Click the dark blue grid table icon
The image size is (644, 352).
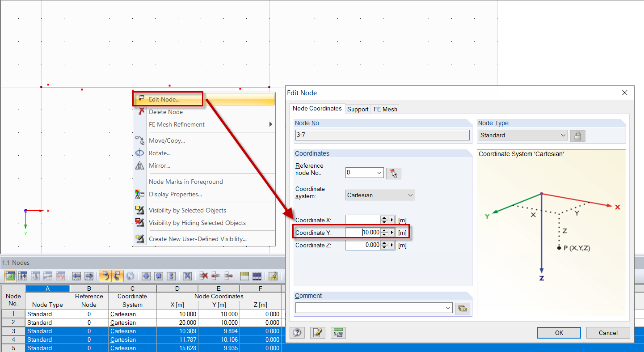pyautogui.click(x=257, y=276)
